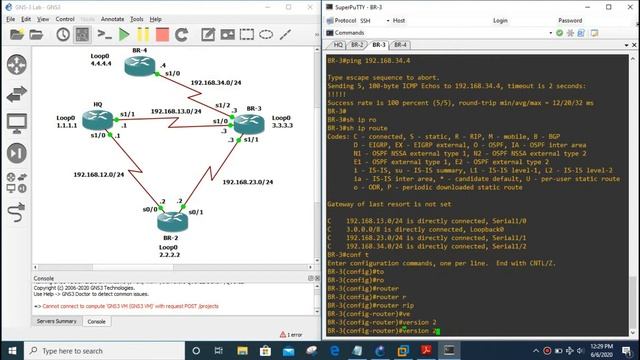Viewport: 640px width, 360px height.
Task: Select BR-3 session tab in SuperPuTTY
Action: tap(378, 45)
